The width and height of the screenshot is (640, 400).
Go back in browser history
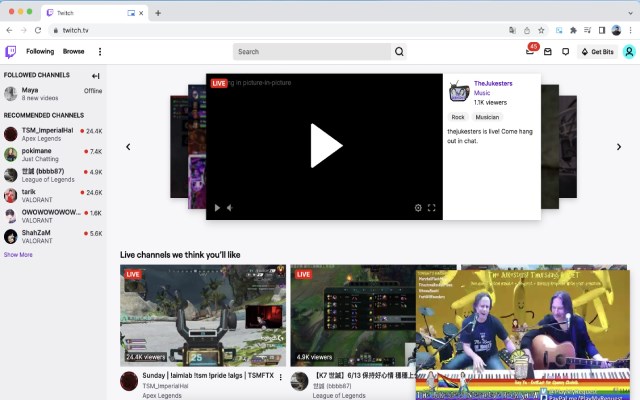click(9, 30)
